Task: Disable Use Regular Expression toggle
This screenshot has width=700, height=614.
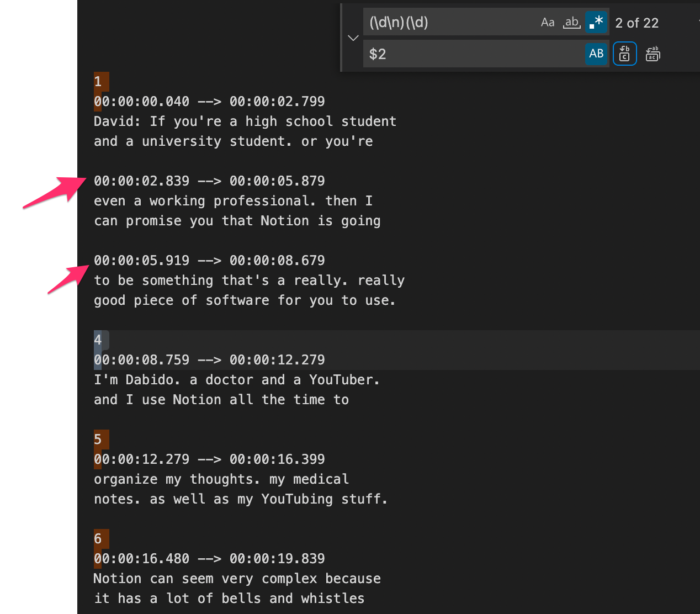Action: point(596,23)
